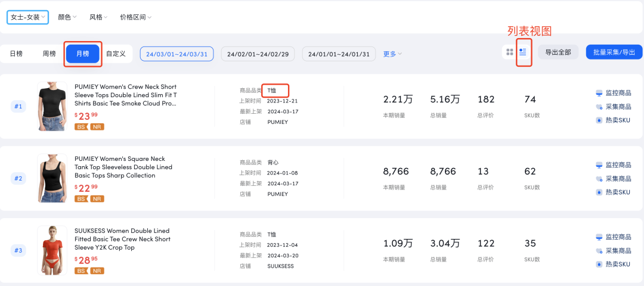Expand the 价格区间 filter dropdown
The height and width of the screenshot is (286, 644).
coord(136,17)
